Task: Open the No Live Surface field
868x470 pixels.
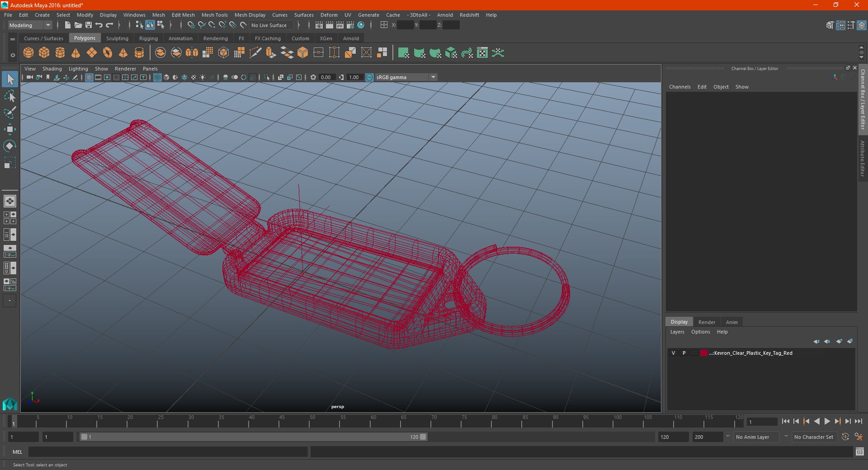Action: [x=271, y=25]
